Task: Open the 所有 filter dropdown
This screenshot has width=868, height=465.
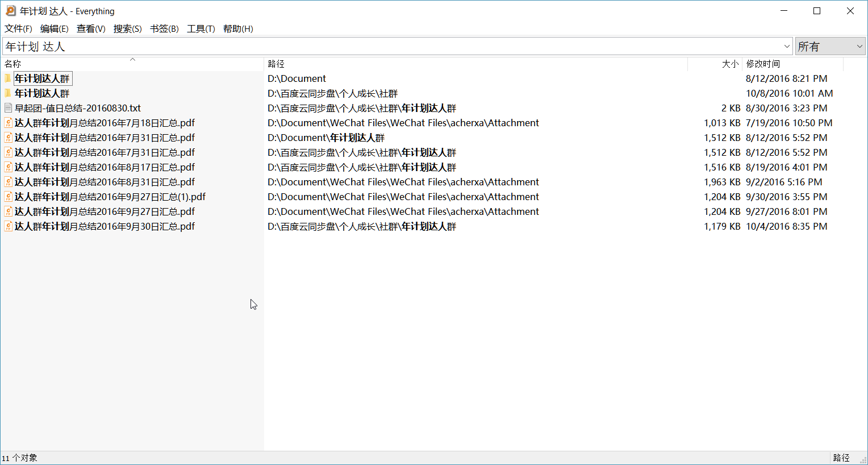Action: pyautogui.click(x=830, y=47)
